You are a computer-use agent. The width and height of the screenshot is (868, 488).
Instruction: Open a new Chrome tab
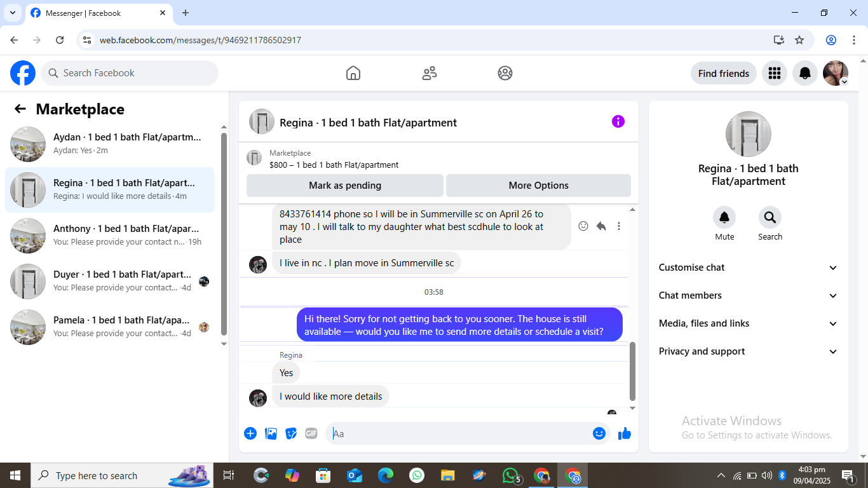[186, 13]
